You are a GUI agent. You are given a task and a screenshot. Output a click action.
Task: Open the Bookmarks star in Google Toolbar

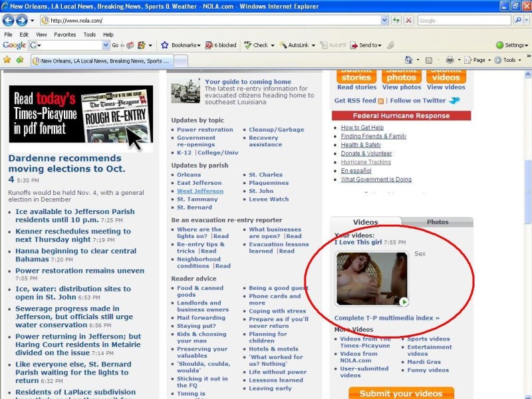164,45
